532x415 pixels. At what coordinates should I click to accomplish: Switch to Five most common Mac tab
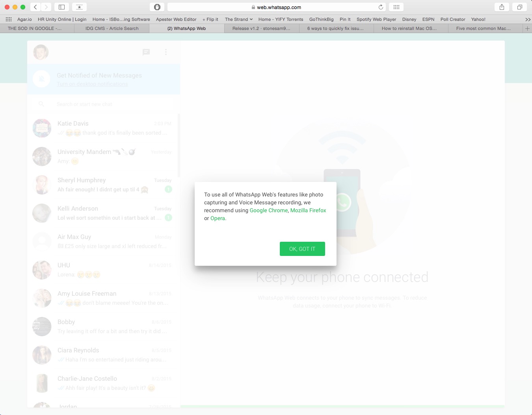pos(485,28)
